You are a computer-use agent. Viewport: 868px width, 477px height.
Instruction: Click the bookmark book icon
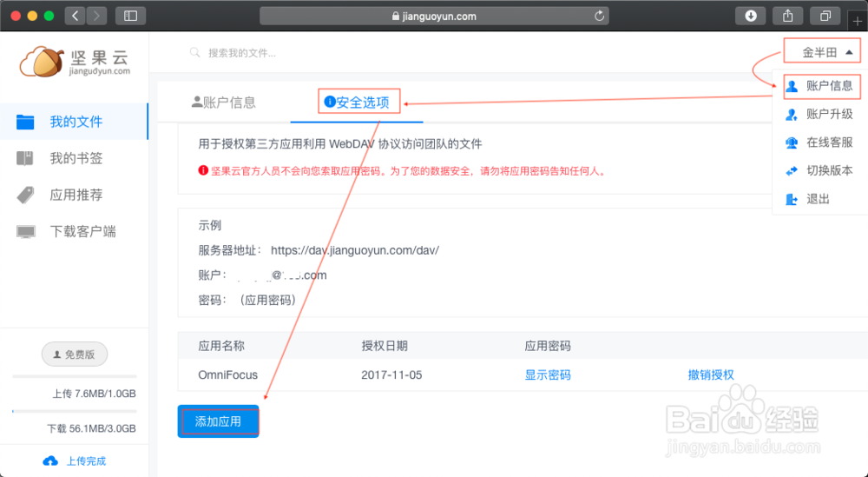click(25, 158)
